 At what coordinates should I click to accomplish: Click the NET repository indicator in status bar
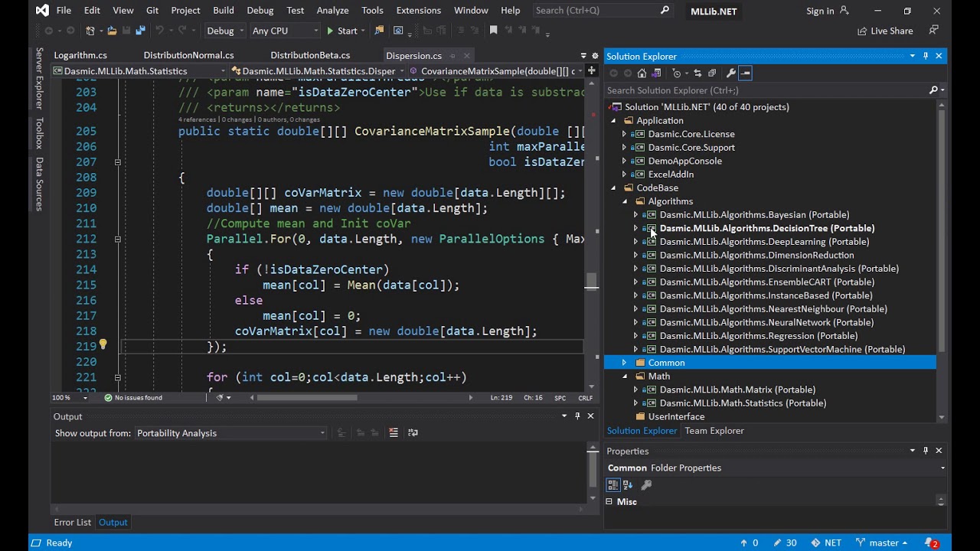tap(826, 543)
